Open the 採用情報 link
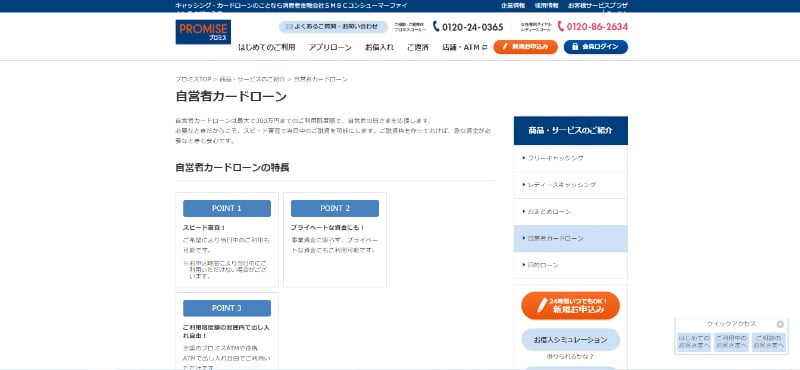Screen dimensions: 800x370 [x=545, y=6]
